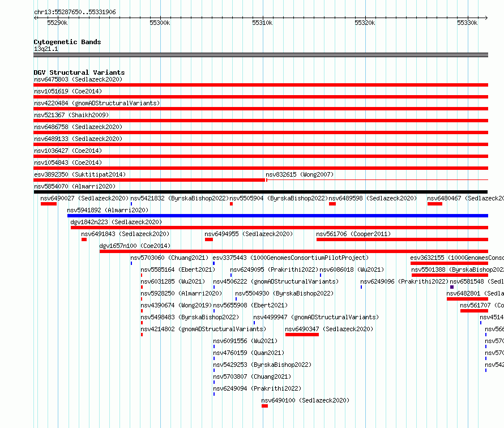Select esv3892350 (Suktitipat2014) variant label
The width and height of the screenshot is (504, 428).
80,174
